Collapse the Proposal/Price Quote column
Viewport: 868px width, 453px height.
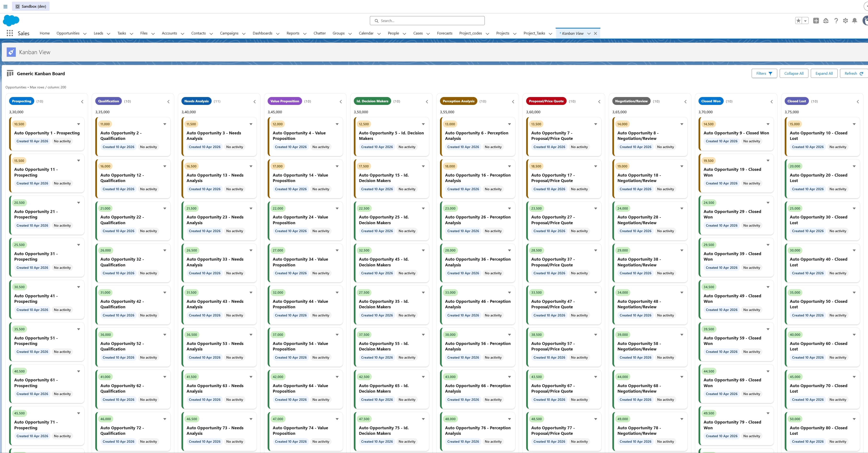pyautogui.click(x=599, y=102)
